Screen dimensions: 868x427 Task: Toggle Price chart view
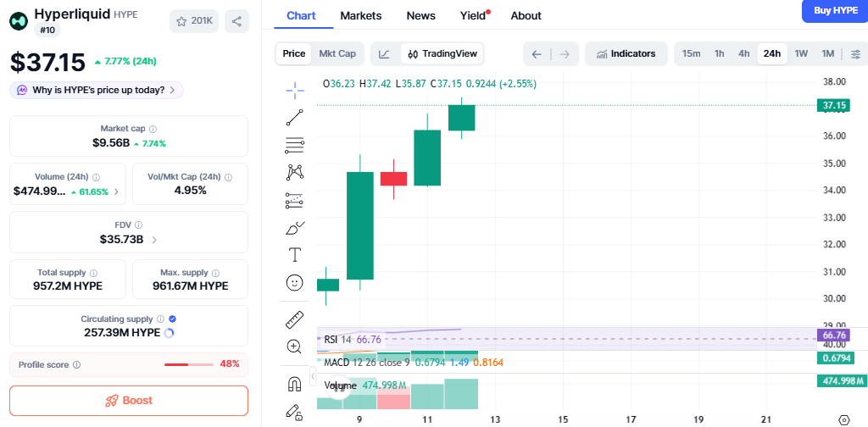294,53
